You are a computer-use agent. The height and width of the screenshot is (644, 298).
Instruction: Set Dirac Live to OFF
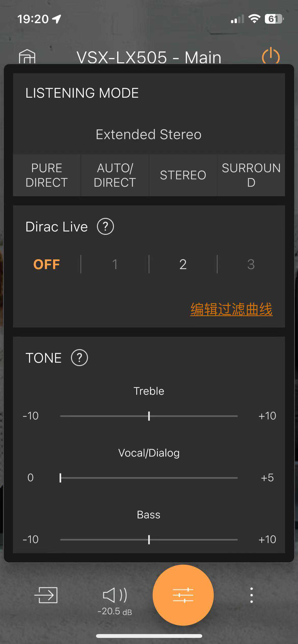(47, 264)
